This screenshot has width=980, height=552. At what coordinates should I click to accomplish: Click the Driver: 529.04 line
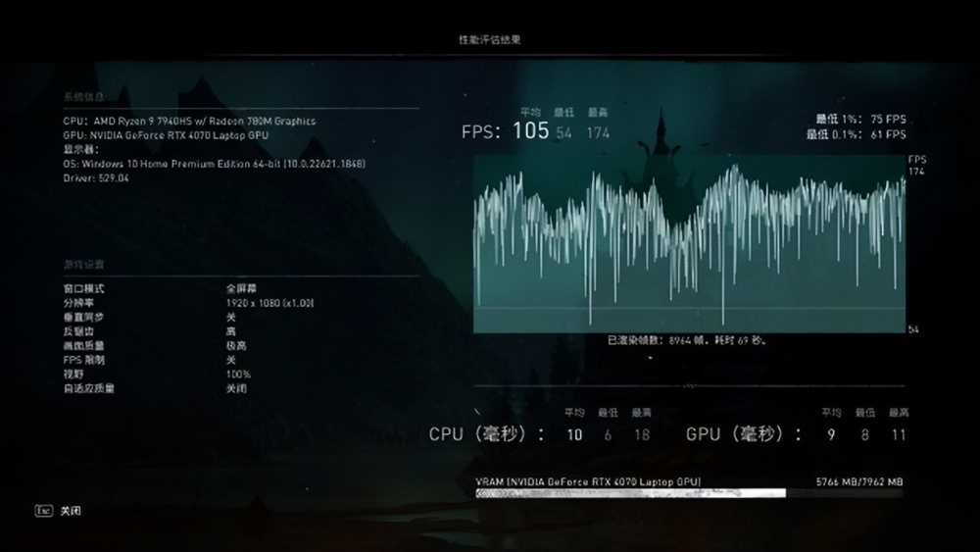pos(96,178)
